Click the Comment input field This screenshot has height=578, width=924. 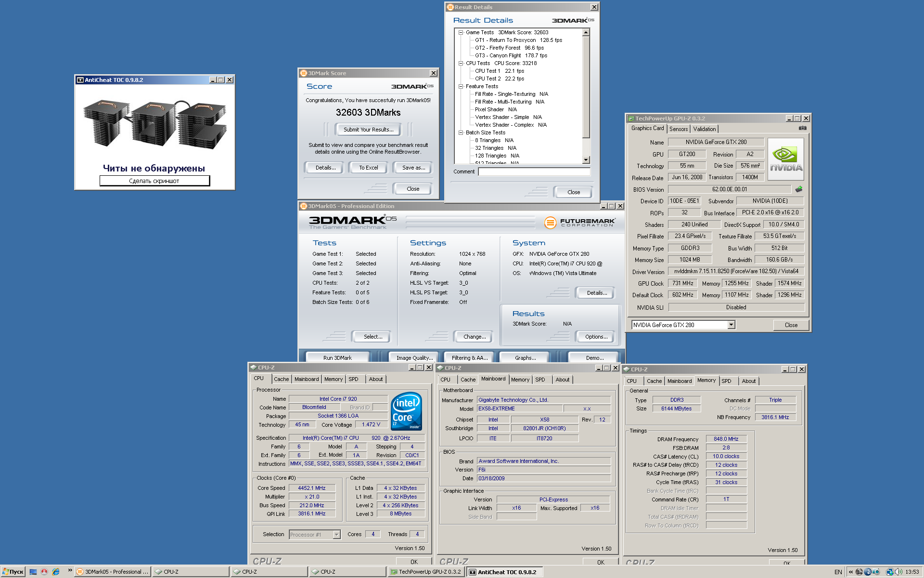point(534,171)
